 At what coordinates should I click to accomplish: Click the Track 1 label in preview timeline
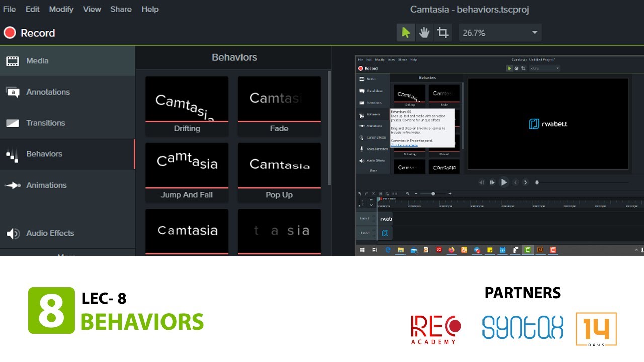(364, 233)
